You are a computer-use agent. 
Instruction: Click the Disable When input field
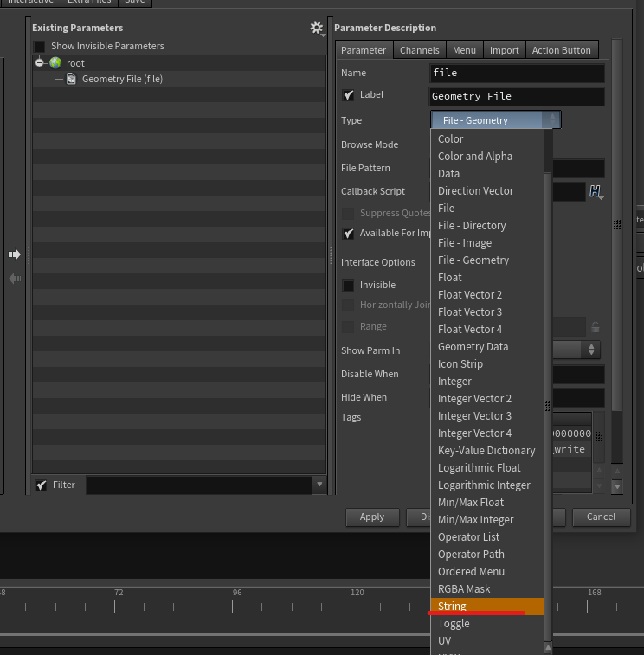[579, 375]
